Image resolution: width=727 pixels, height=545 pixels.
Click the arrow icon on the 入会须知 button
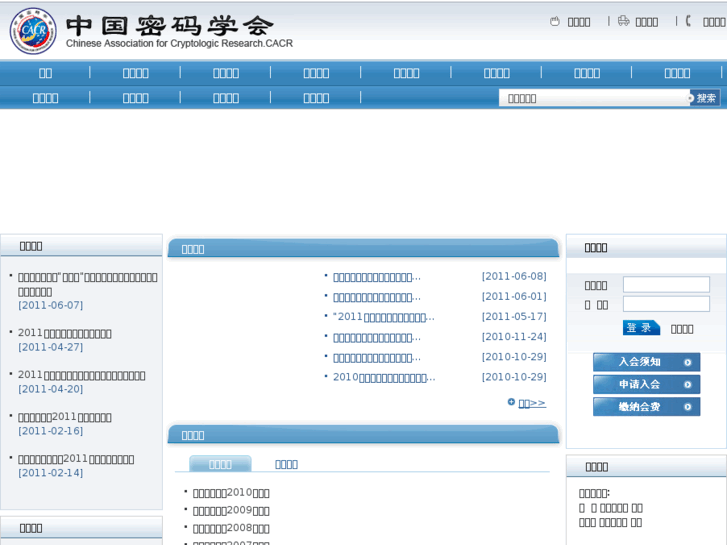pyautogui.click(x=688, y=362)
